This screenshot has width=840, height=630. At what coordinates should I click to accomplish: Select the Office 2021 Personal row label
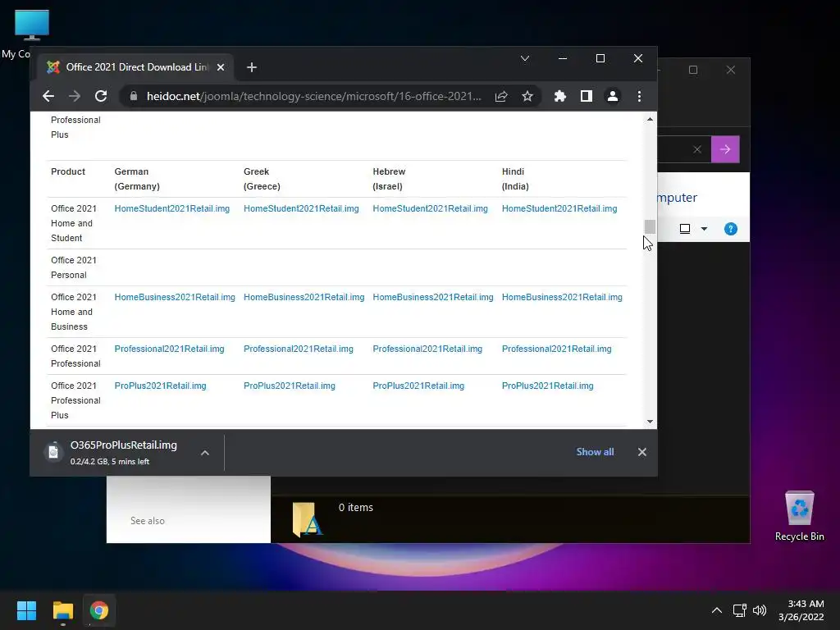[73, 267]
